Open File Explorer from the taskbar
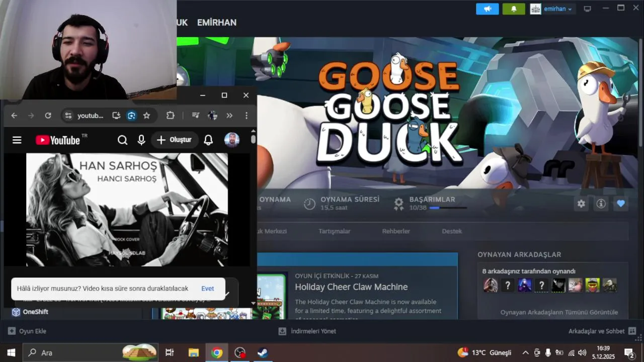644x362 pixels. tap(193, 352)
